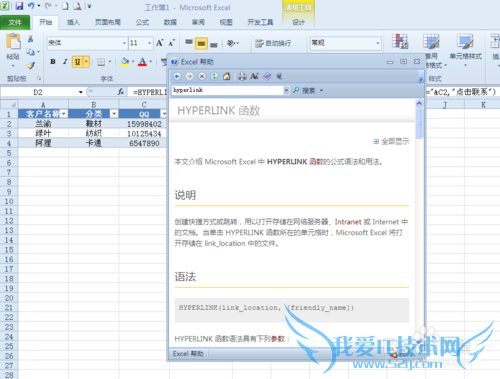500x379 pixels.
Task: Toggle Bold formatting
Action: [x=53, y=62]
